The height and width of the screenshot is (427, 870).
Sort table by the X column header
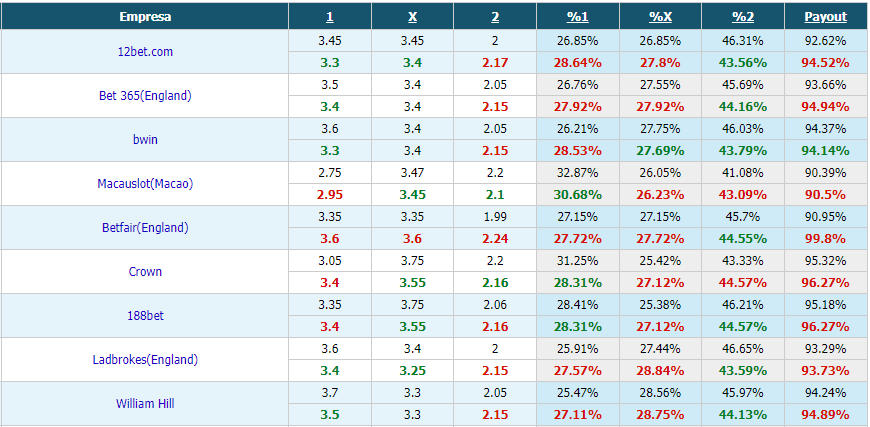pos(412,17)
